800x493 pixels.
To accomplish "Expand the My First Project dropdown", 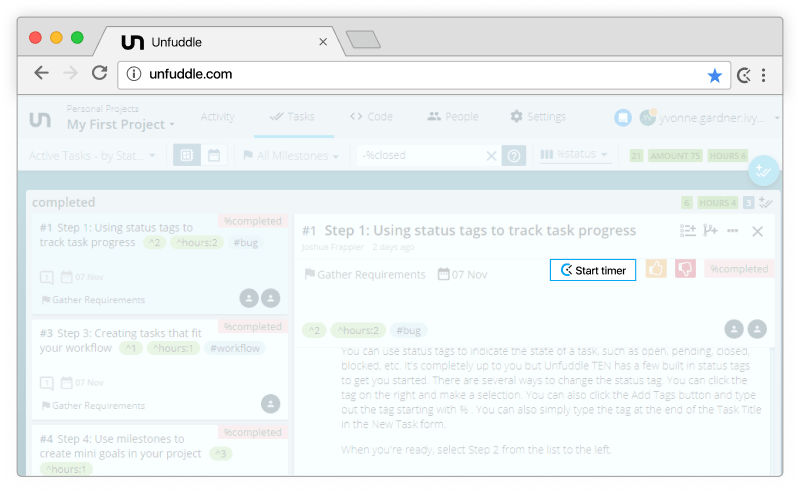I will (x=121, y=125).
